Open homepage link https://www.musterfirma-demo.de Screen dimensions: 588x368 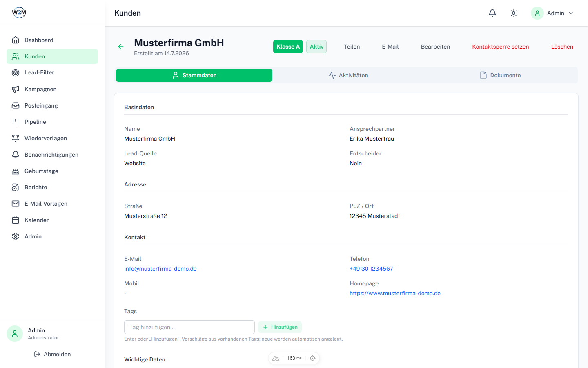tap(395, 293)
